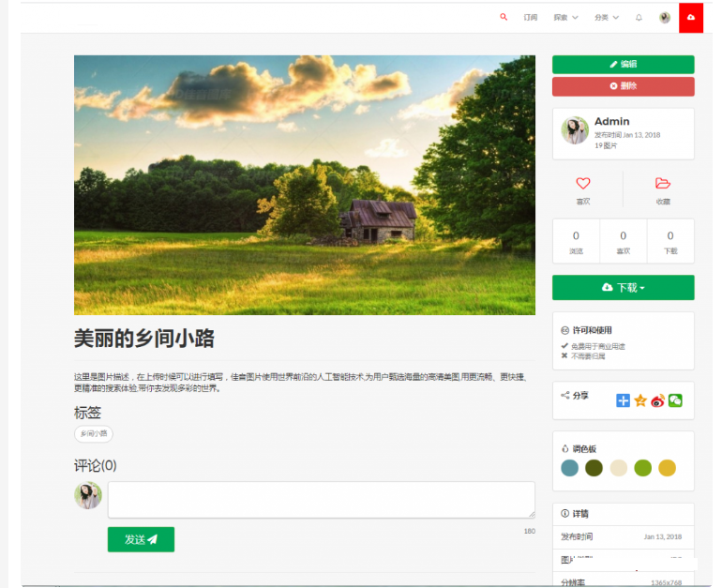
Task: Open the Admin username link
Action: point(611,122)
